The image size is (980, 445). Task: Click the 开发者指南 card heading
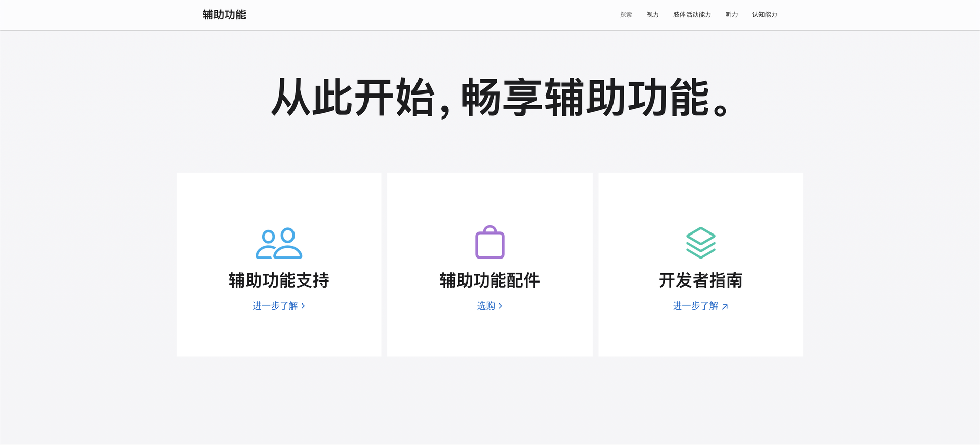(700, 280)
